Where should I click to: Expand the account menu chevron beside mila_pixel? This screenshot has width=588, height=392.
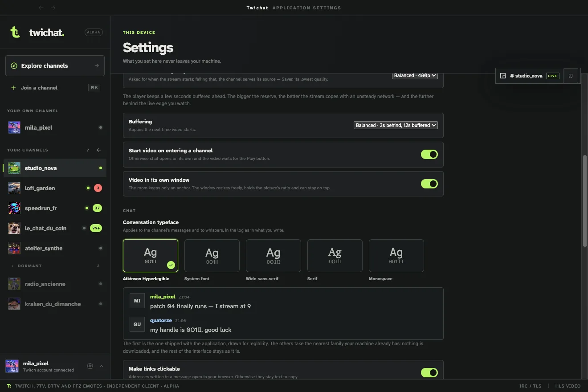[101, 366]
